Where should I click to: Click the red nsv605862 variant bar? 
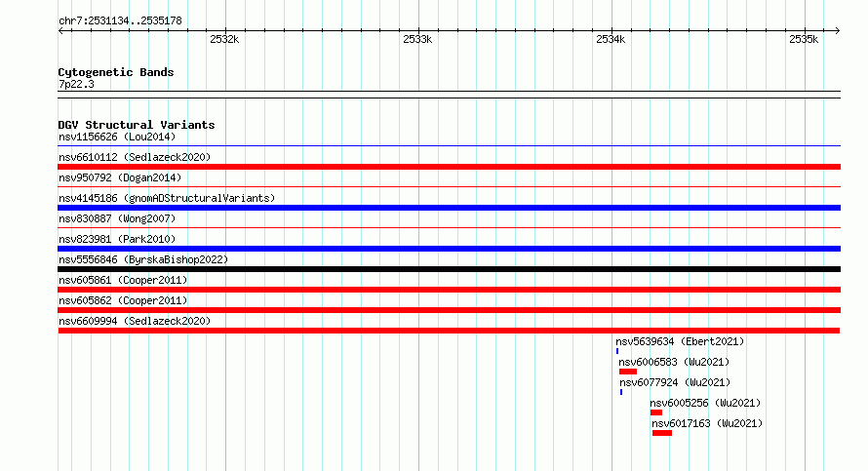tap(449, 310)
